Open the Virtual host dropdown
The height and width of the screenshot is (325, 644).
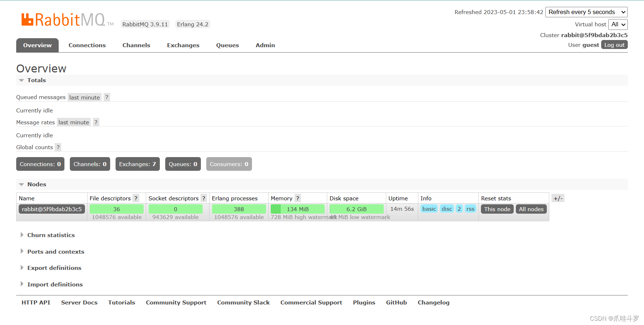[x=618, y=24]
